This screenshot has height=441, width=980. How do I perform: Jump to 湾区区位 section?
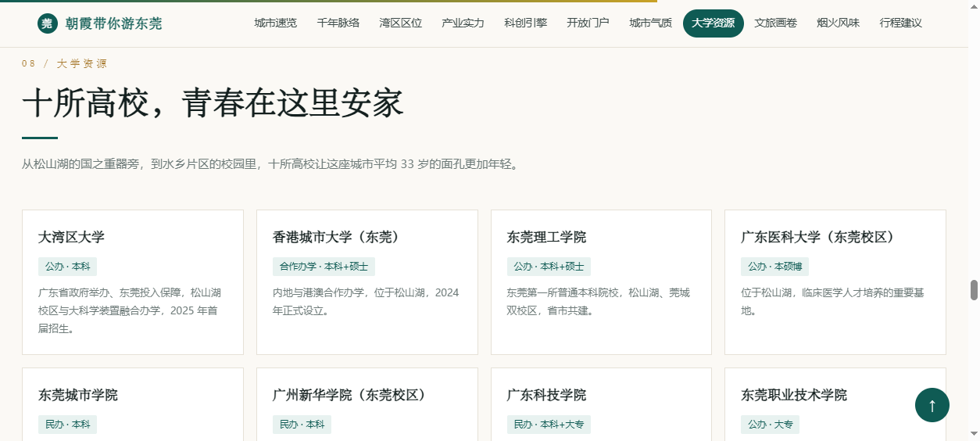click(400, 23)
